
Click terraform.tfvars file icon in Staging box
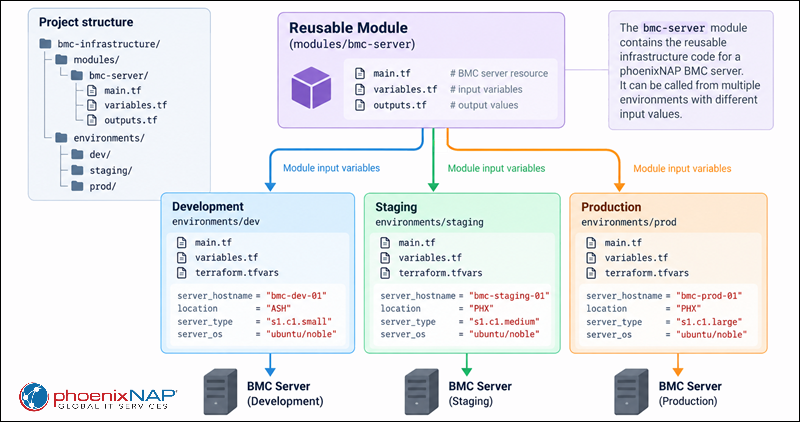[x=385, y=273]
